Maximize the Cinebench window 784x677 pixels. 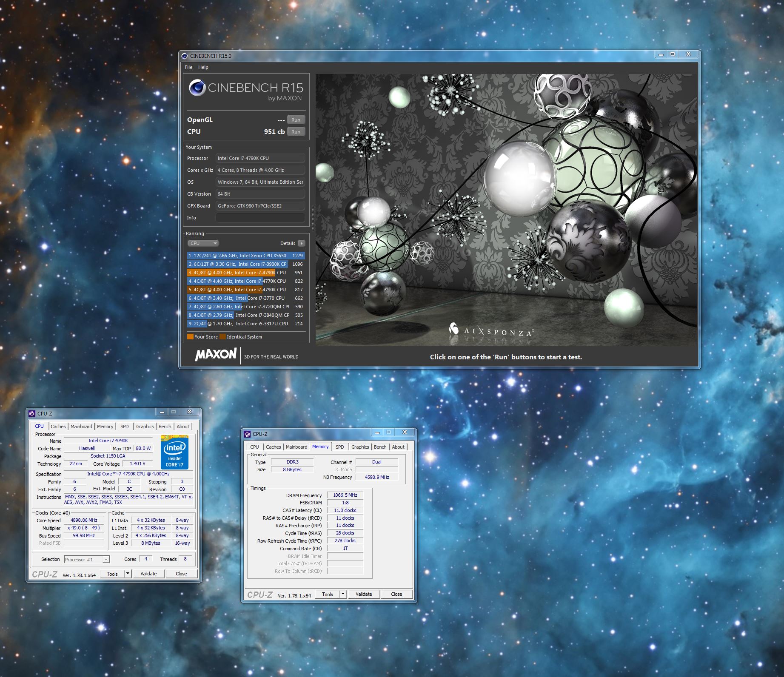pos(673,54)
